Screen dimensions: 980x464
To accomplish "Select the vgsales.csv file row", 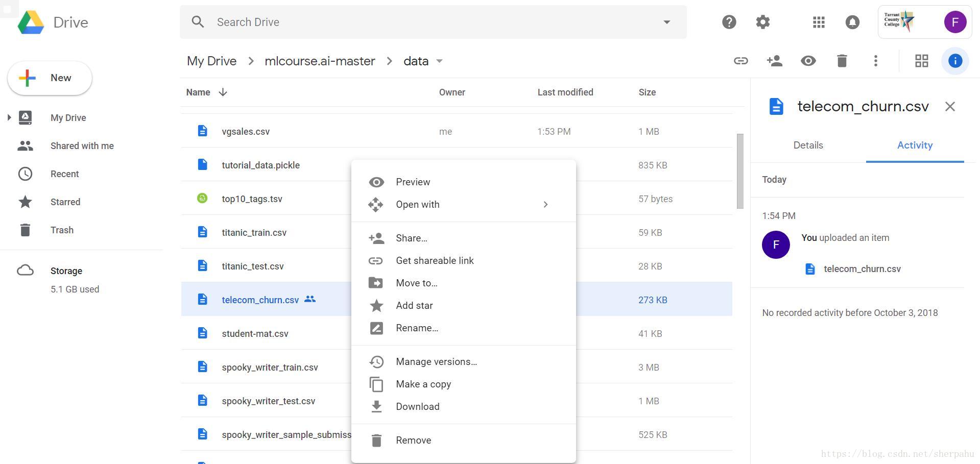I will click(457, 131).
